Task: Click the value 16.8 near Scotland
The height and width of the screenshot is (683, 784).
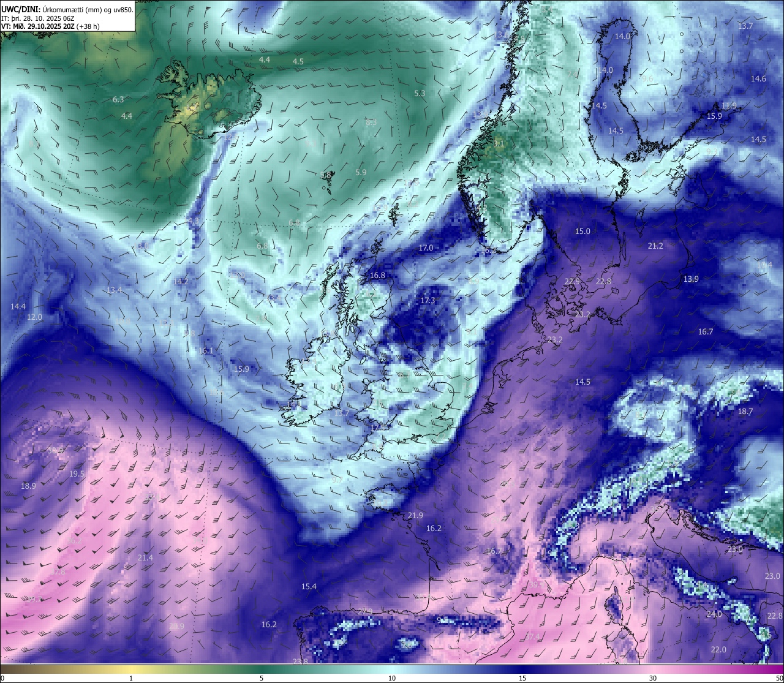Action: (x=377, y=275)
